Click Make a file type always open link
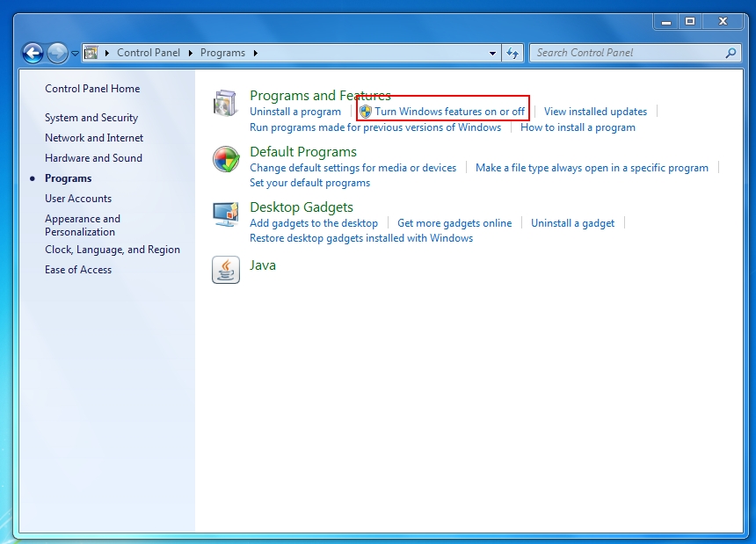756x544 pixels. tap(592, 168)
